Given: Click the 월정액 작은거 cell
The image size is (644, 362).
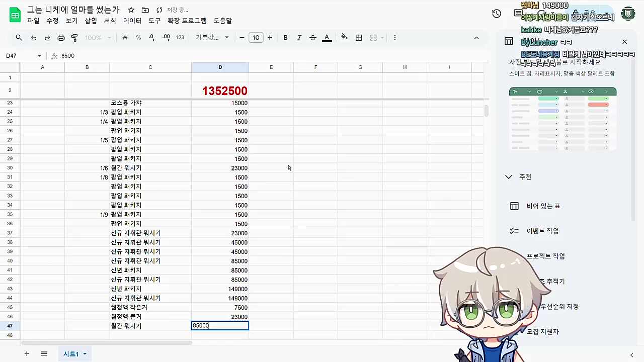Looking at the screenshot, I should 150,307.
